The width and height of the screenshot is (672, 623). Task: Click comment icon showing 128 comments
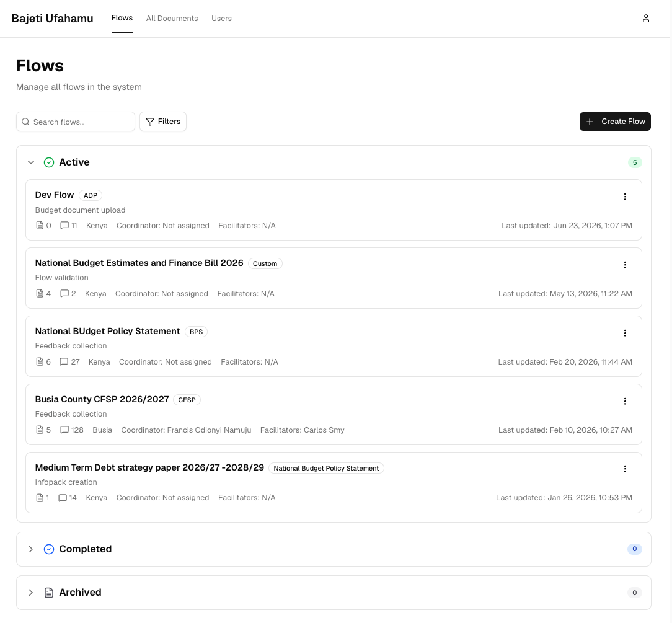[64, 430]
